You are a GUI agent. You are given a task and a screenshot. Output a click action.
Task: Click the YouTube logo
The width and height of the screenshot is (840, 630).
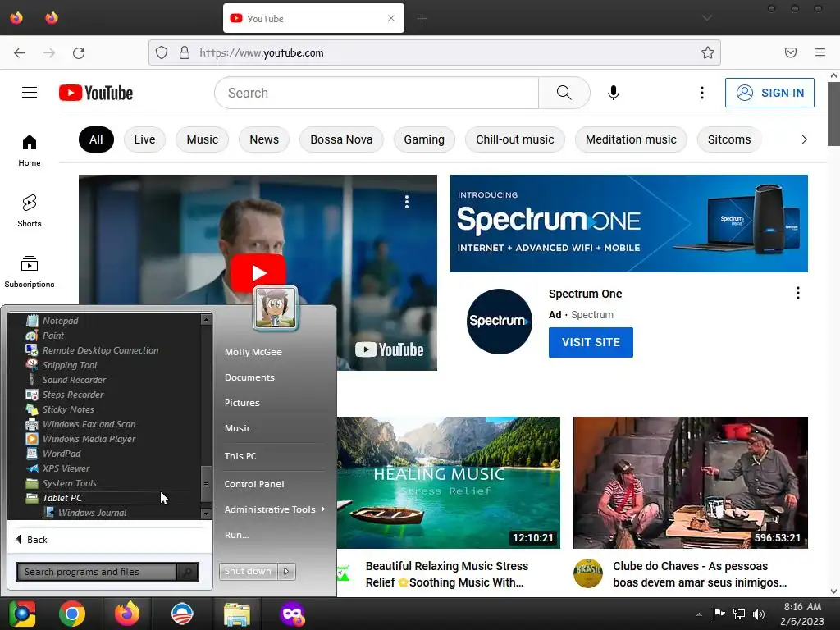96,93
